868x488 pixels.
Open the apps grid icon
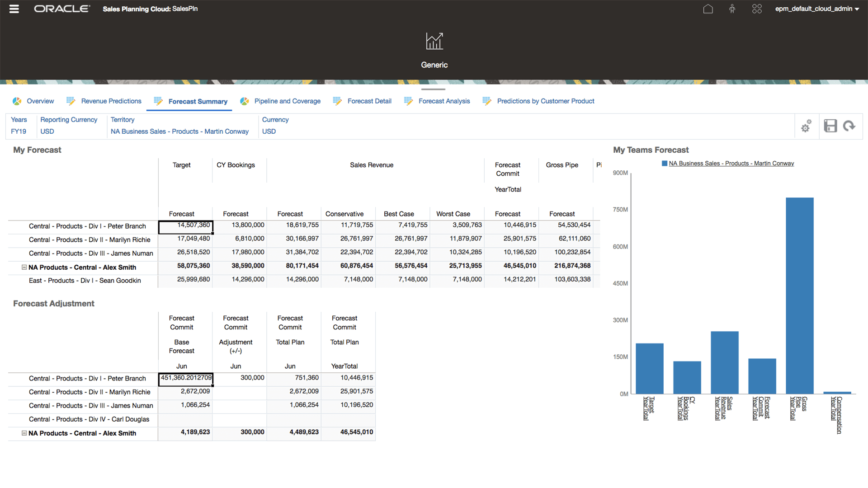(x=757, y=9)
